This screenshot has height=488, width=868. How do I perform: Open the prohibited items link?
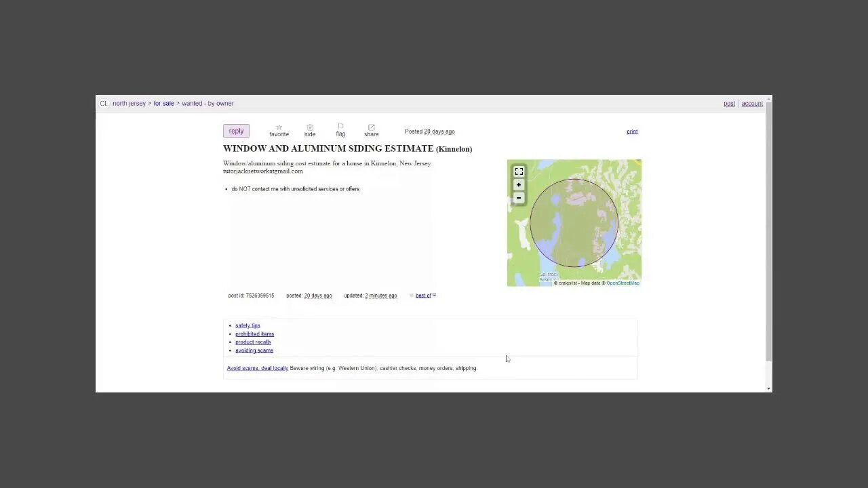click(255, 334)
